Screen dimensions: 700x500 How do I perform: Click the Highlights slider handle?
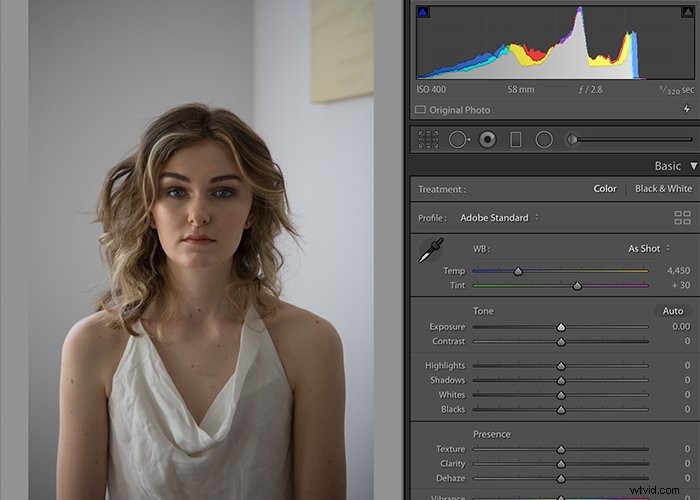[561, 366]
